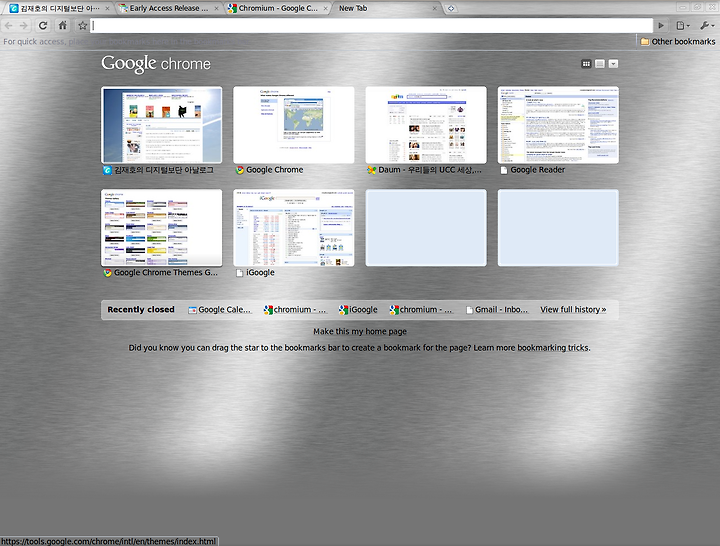Expand new tab page options dropdown
The width and height of the screenshot is (720, 546).
coord(613,64)
